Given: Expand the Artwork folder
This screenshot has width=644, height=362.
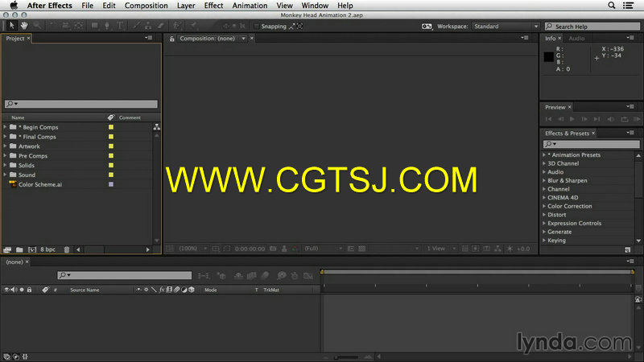Looking at the screenshot, I should (5, 146).
